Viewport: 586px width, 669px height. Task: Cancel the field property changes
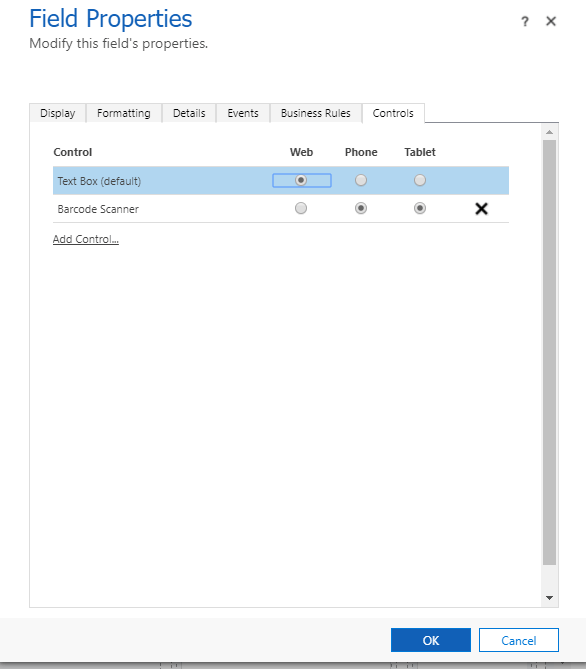(x=519, y=640)
